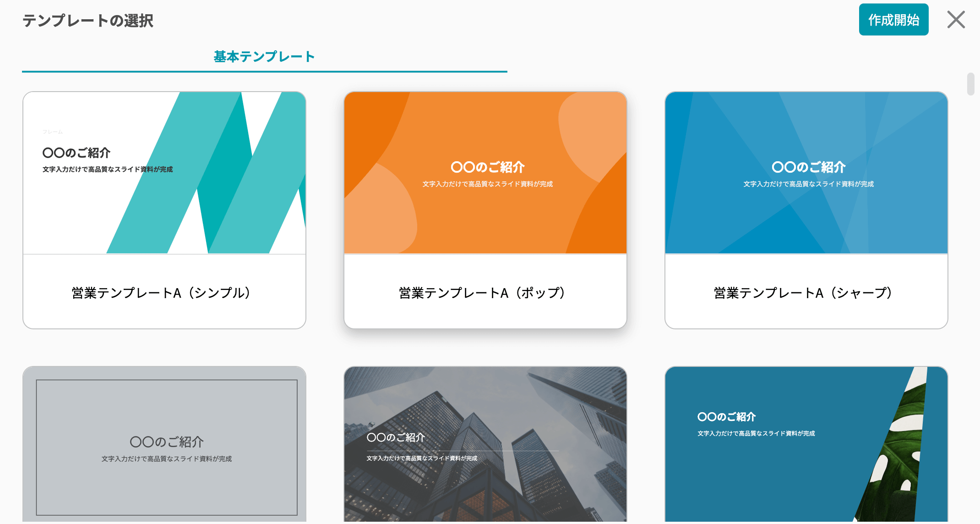Click the subtitle text on the skyscraper template

(x=422, y=458)
